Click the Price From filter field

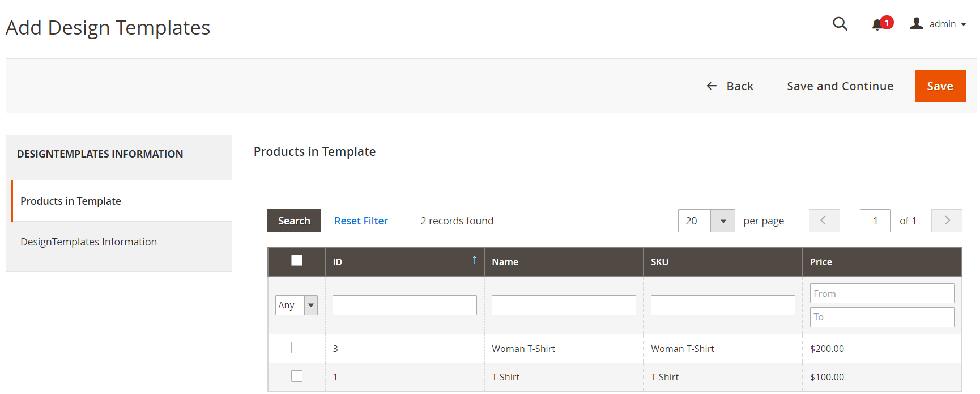(881, 294)
